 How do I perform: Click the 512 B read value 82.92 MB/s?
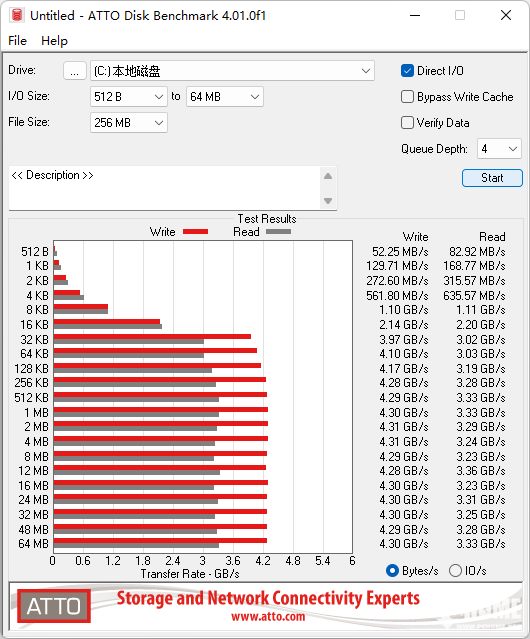pos(477,251)
